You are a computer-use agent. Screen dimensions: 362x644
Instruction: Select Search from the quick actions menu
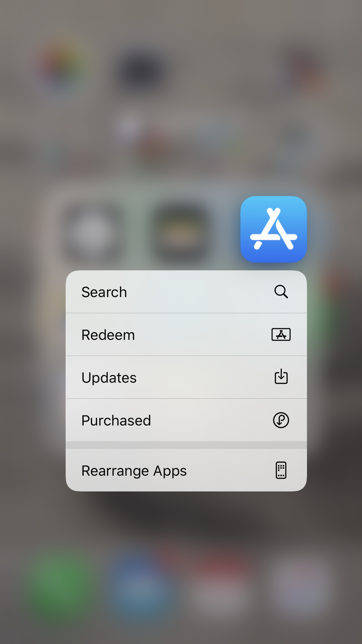186,292
